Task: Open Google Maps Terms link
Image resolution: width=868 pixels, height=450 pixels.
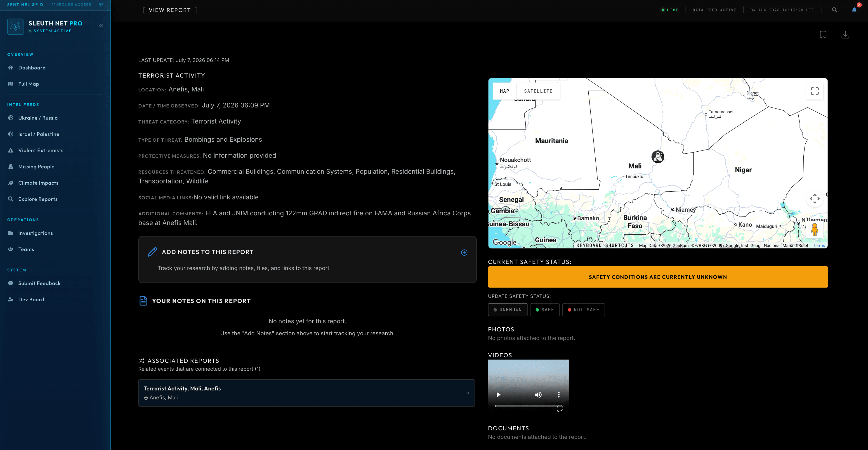Action: tap(819, 245)
